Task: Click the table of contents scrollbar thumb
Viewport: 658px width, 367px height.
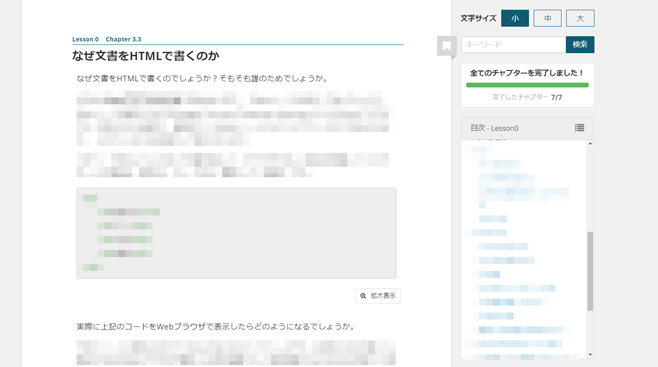Action: pos(590,271)
